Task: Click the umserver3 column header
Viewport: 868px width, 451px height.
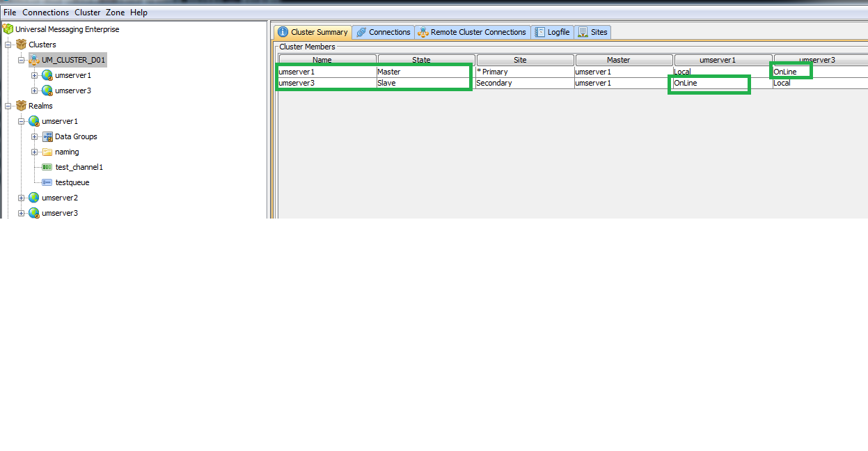Action: click(821, 60)
